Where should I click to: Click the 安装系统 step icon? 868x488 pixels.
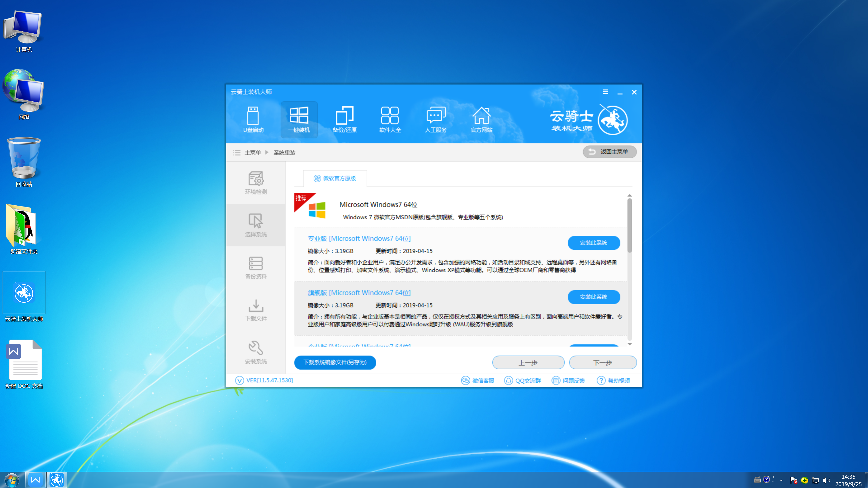click(x=256, y=352)
